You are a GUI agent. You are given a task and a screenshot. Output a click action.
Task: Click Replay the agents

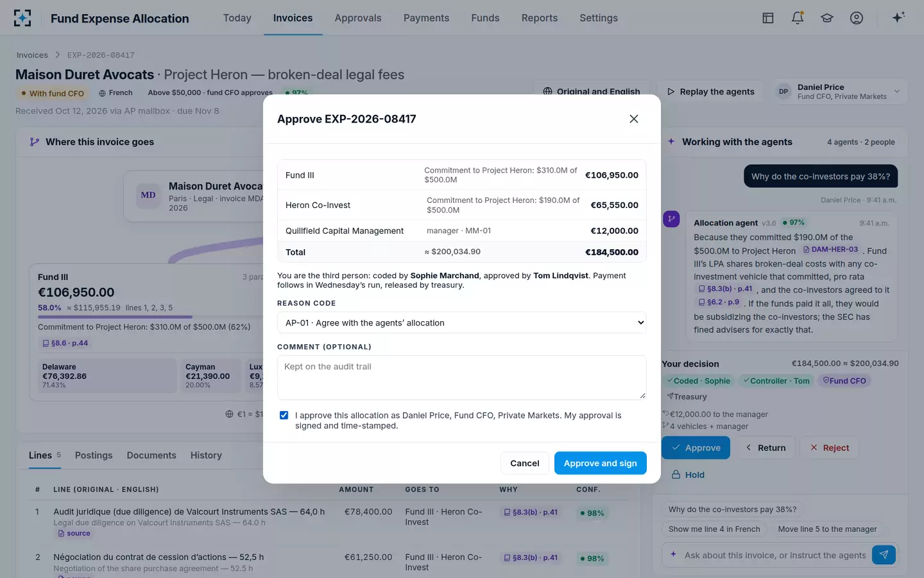710,92
